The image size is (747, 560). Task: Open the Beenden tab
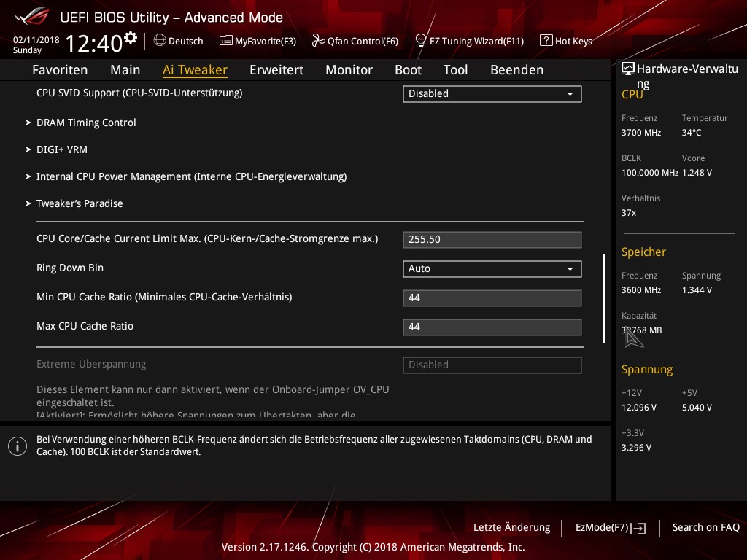(x=517, y=70)
